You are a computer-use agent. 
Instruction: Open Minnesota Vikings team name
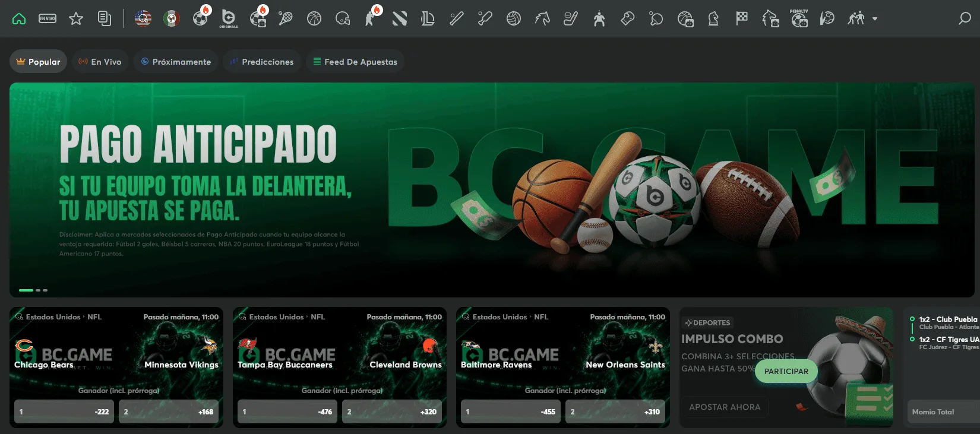[x=182, y=365]
